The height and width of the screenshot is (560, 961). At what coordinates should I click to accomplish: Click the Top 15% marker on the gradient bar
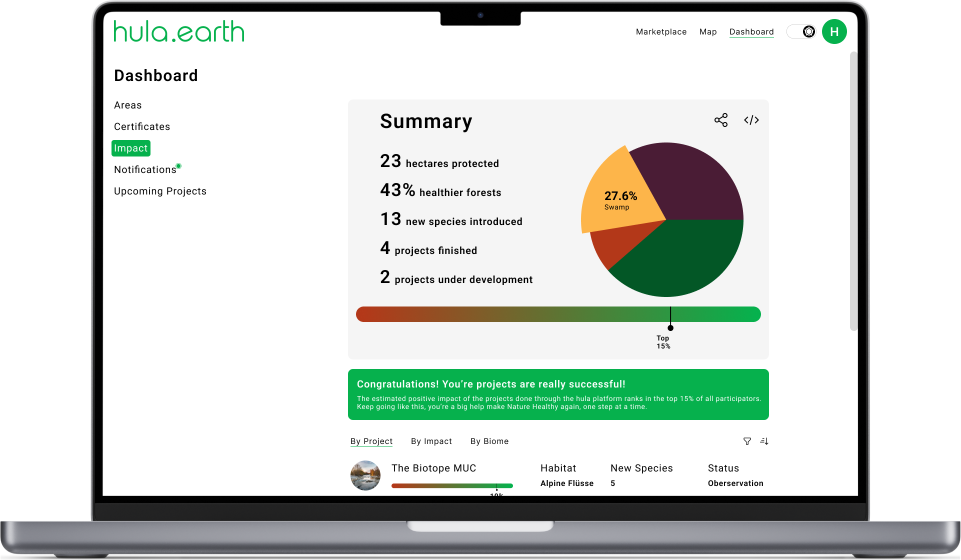point(670,327)
